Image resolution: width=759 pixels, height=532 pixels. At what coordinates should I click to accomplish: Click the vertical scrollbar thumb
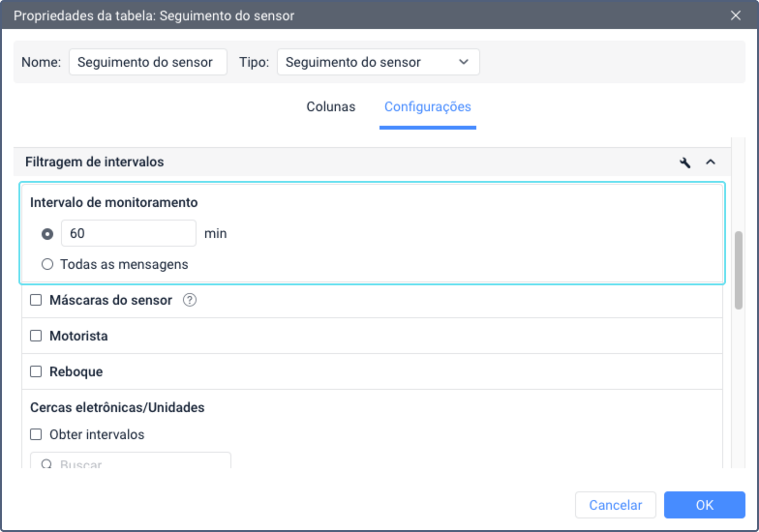pos(739,270)
